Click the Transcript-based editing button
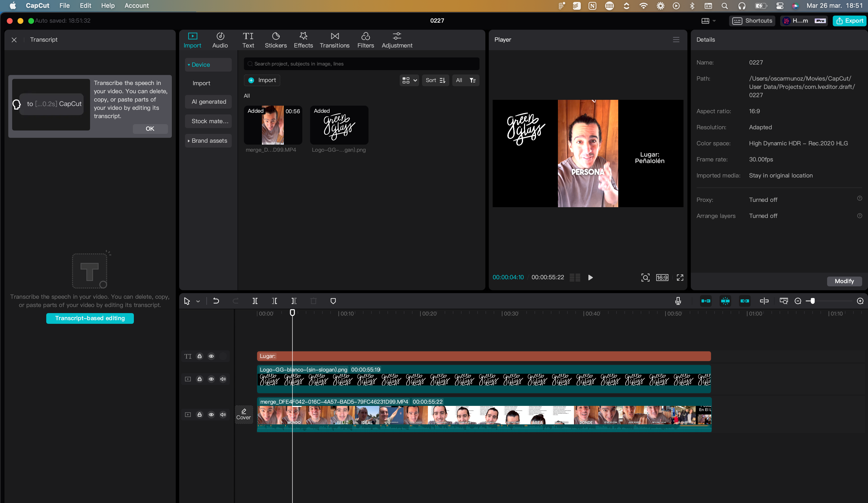868x503 pixels. tap(90, 318)
